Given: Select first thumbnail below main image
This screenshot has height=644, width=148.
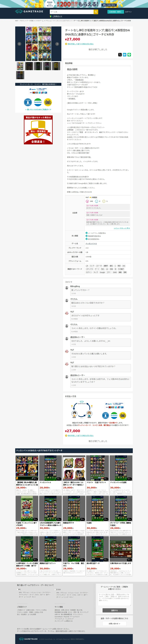Looking at the screenshot, I should pyautogui.click(x=20, y=66).
